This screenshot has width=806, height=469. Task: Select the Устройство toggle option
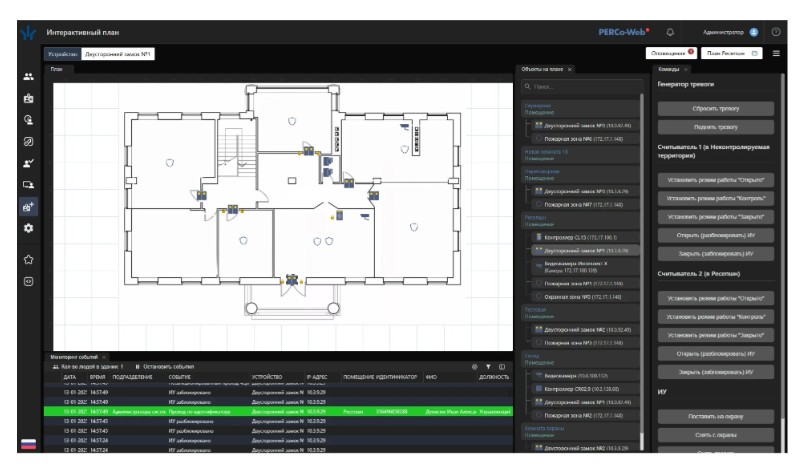point(62,53)
